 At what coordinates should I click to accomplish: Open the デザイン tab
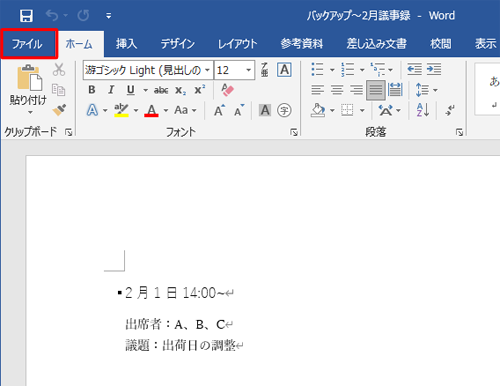pos(178,44)
